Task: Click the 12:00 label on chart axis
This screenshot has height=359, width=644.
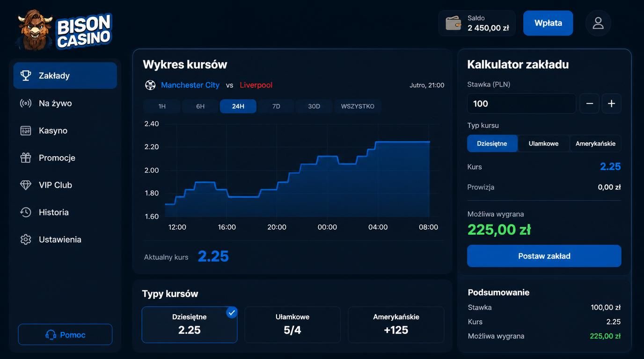Action: 177,227
